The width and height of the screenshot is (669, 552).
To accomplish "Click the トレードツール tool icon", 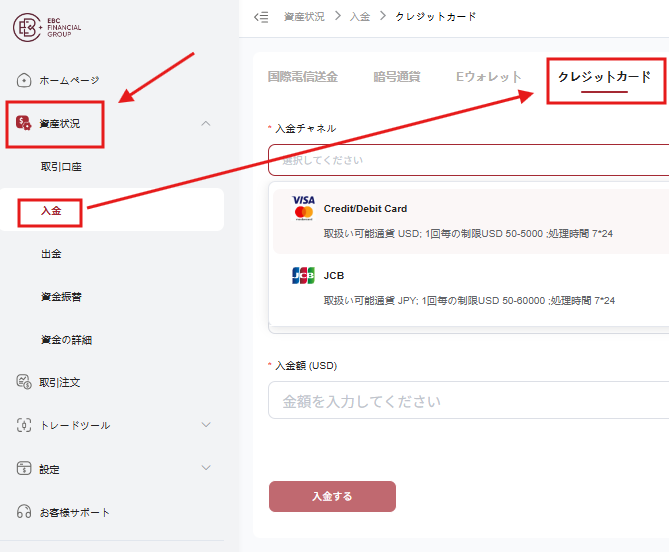I will click(x=24, y=425).
